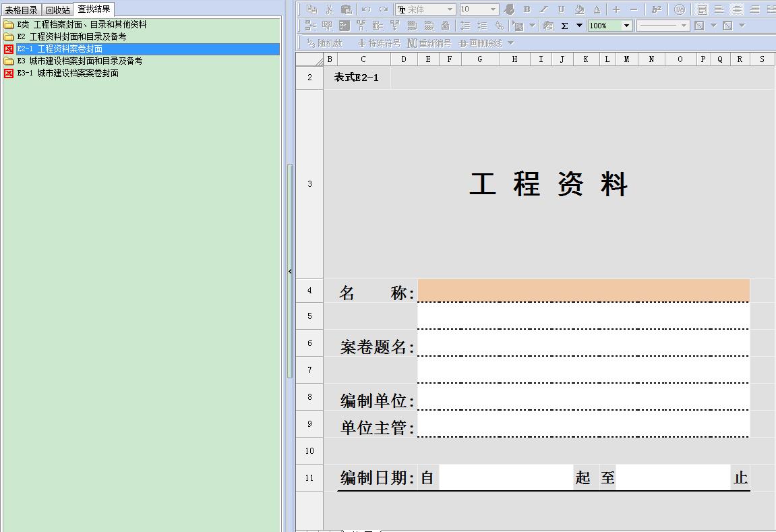This screenshot has height=532, width=776.
Task: Toggle Bold formatting
Action: pyautogui.click(x=527, y=9)
